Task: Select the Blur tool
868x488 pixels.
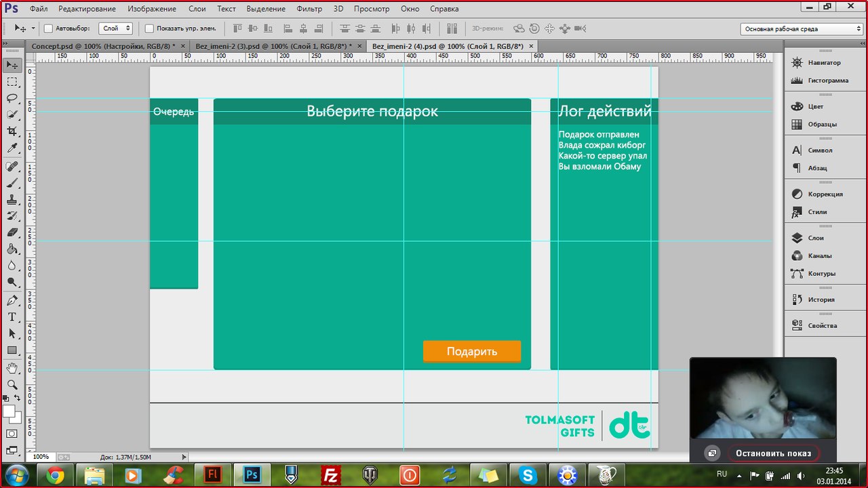Action: coord(12,266)
